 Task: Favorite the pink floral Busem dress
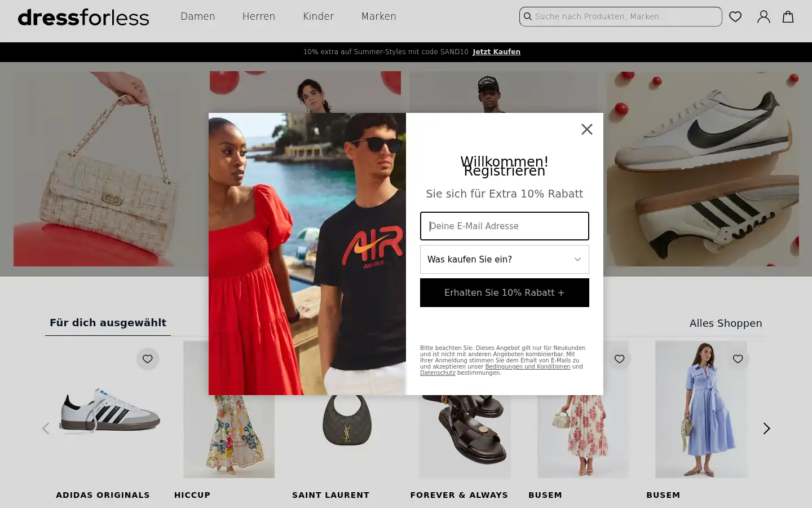(x=619, y=359)
